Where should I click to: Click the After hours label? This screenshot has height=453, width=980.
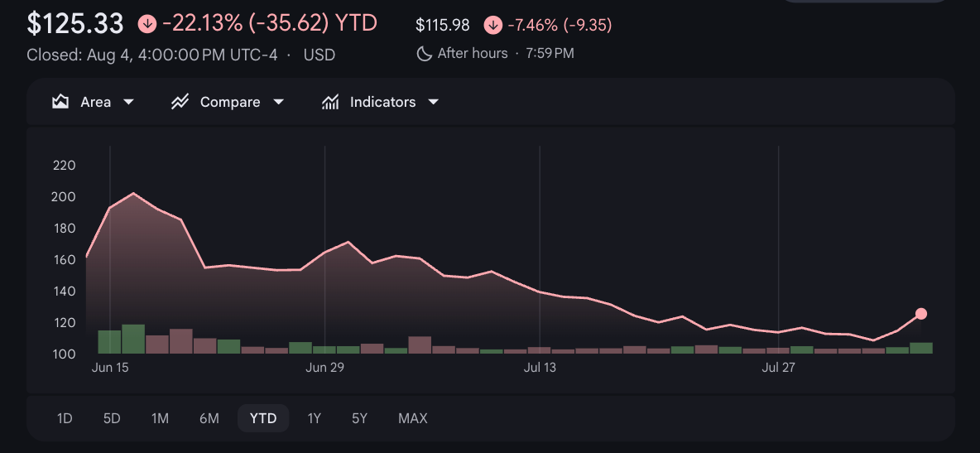click(473, 54)
